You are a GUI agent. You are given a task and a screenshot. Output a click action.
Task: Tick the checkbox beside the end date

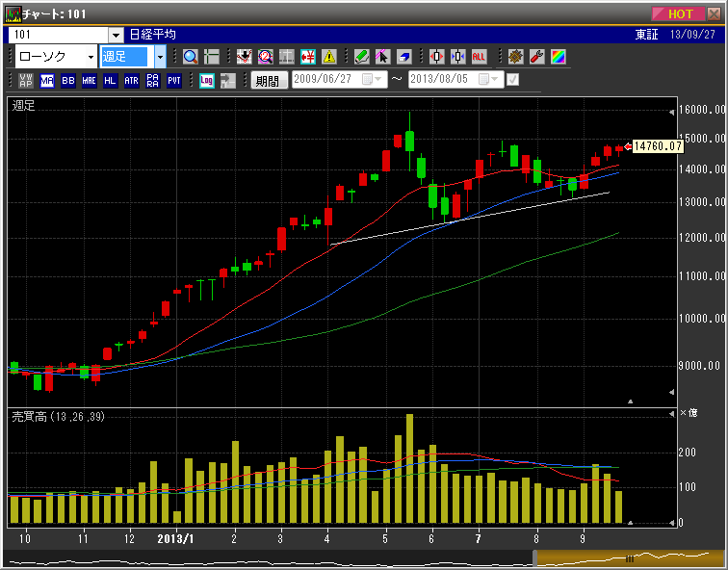tap(513, 80)
